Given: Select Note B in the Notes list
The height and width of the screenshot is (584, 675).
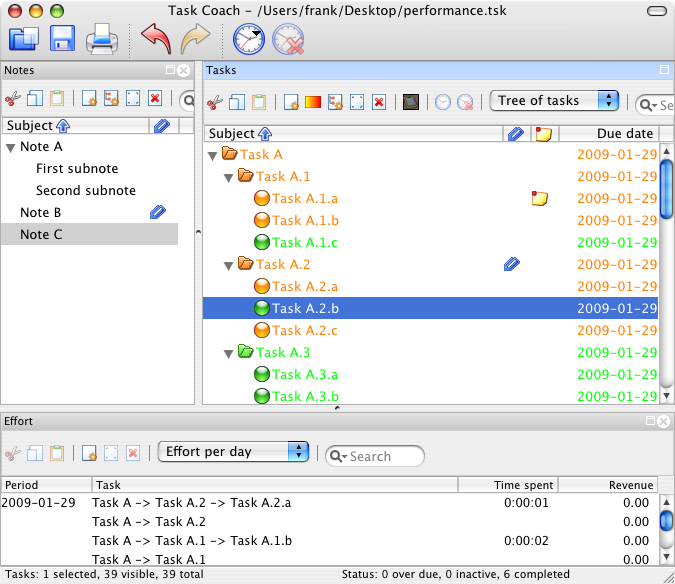Looking at the screenshot, I should click(x=40, y=213).
